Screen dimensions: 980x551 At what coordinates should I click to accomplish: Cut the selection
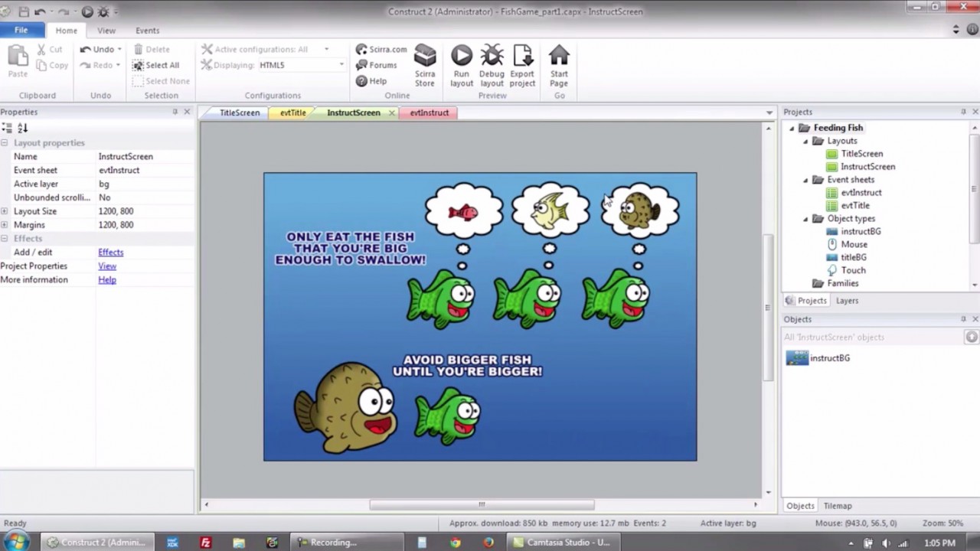(50, 49)
